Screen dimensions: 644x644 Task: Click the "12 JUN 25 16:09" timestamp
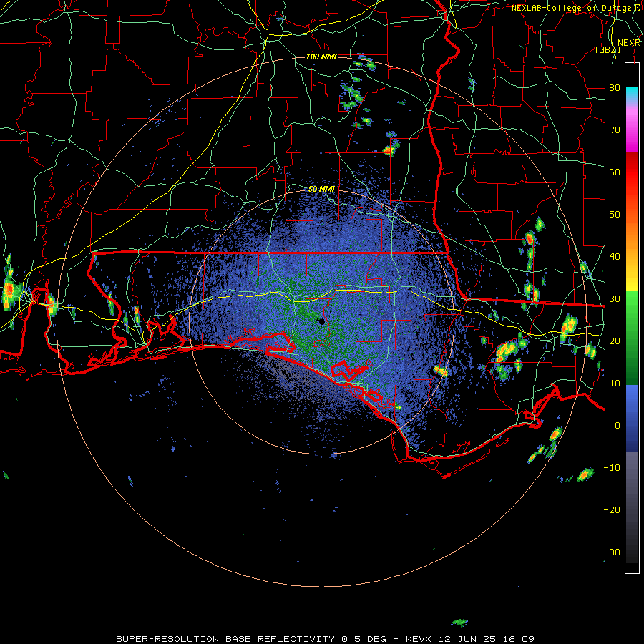487,639
